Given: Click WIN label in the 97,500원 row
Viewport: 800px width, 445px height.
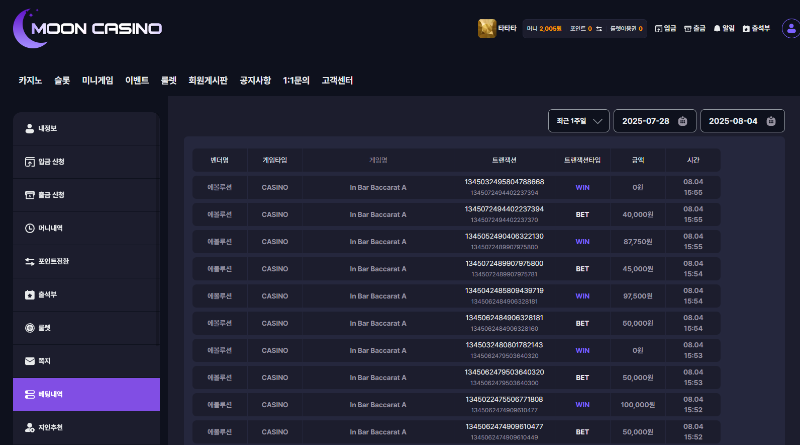Looking at the screenshot, I should 582,296.
